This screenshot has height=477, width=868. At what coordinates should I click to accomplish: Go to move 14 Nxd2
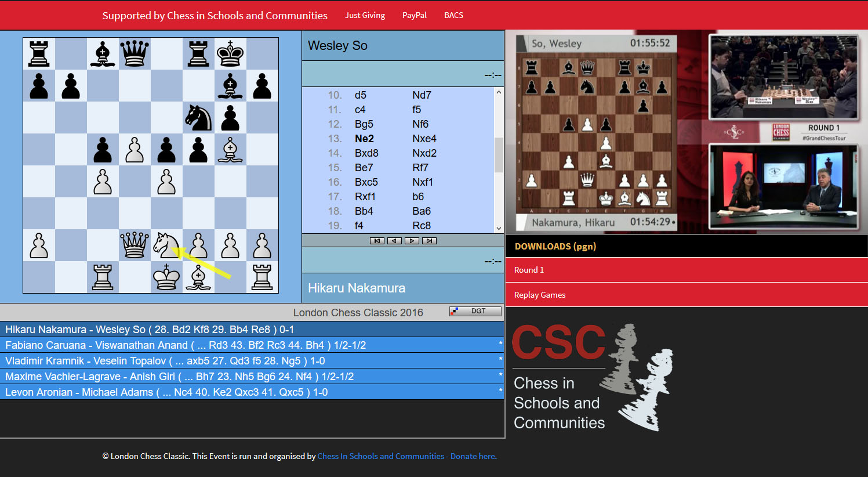tap(424, 153)
